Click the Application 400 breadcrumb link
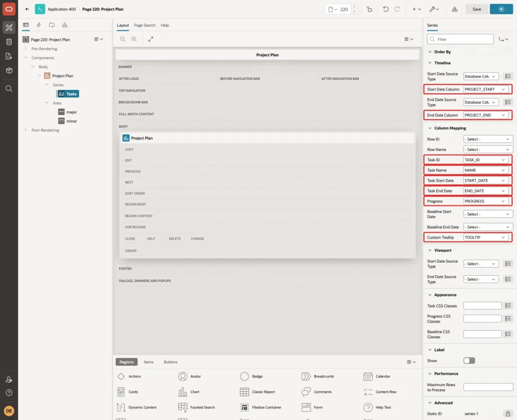The width and height of the screenshot is (517, 420). coord(62,9)
